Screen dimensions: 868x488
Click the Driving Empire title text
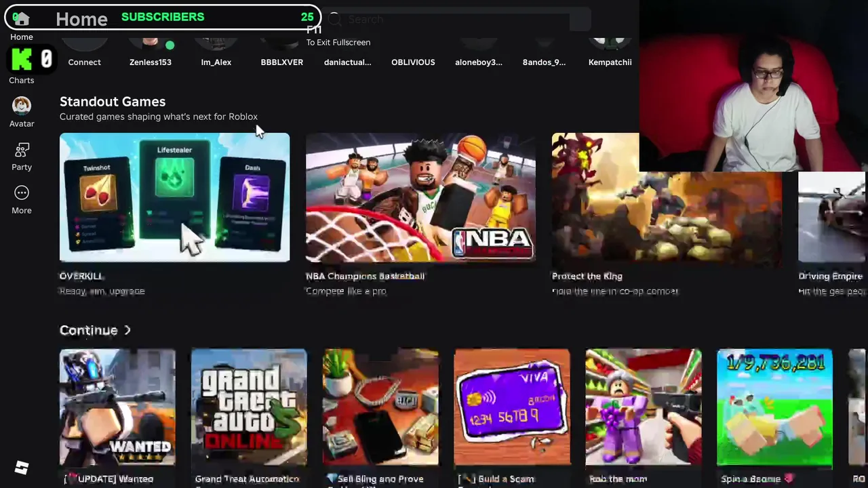pyautogui.click(x=831, y=276)
